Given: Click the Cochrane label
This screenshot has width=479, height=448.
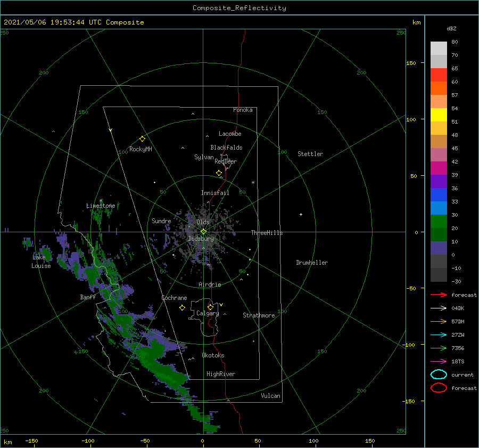Looking at the screenshot, I should 174,298.
